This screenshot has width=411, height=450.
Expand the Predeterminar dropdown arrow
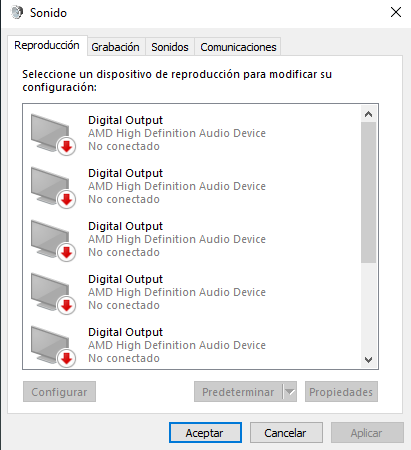pyautogui.click(x=290, y=392)
